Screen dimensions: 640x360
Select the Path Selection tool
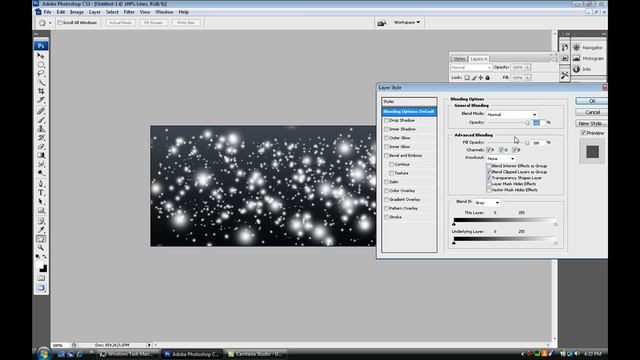(x=41, y=202)
